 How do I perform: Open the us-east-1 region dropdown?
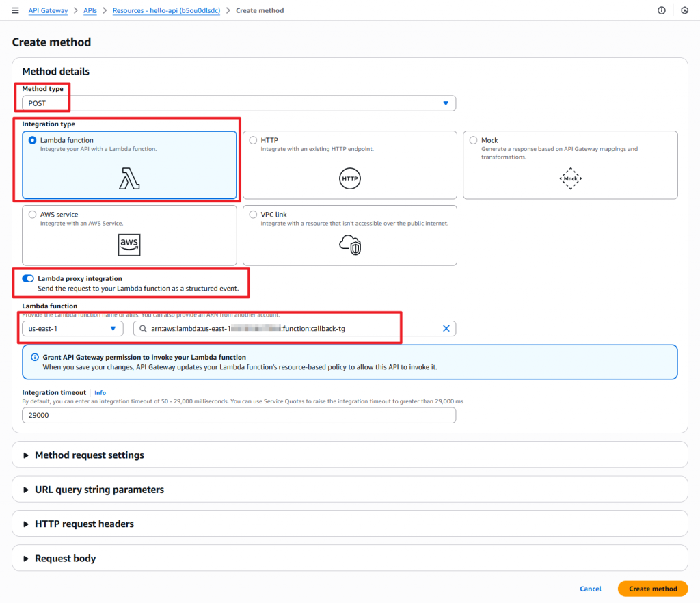72,328
